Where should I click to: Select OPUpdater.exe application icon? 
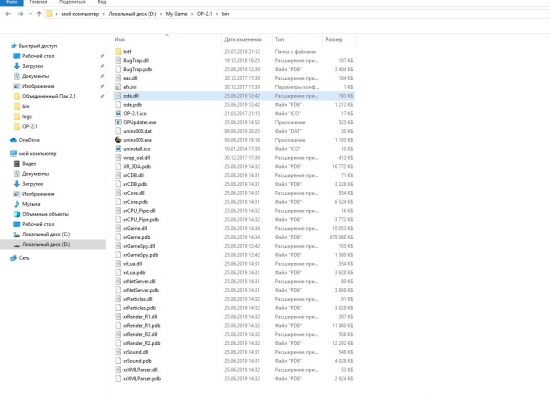click(118, 122)
